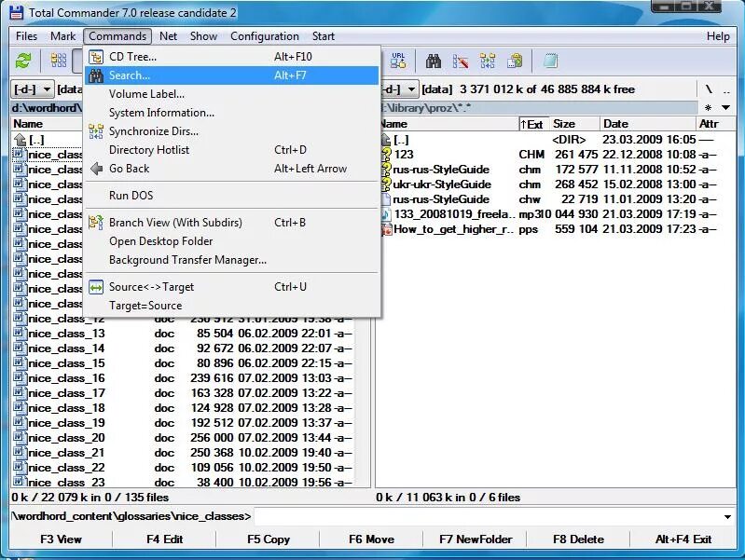Select Run DOS menu entry
The image size is (745, 560).
tap(232, 196)
